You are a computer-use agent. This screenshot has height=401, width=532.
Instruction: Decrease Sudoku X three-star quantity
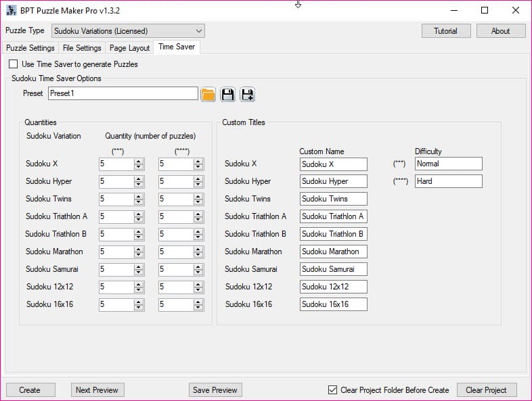pyautogui.click(x=139, y=167)
